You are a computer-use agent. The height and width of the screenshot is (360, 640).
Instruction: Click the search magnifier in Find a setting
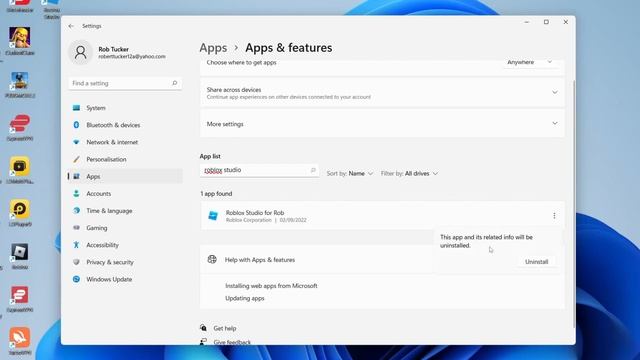pos(175,83)
